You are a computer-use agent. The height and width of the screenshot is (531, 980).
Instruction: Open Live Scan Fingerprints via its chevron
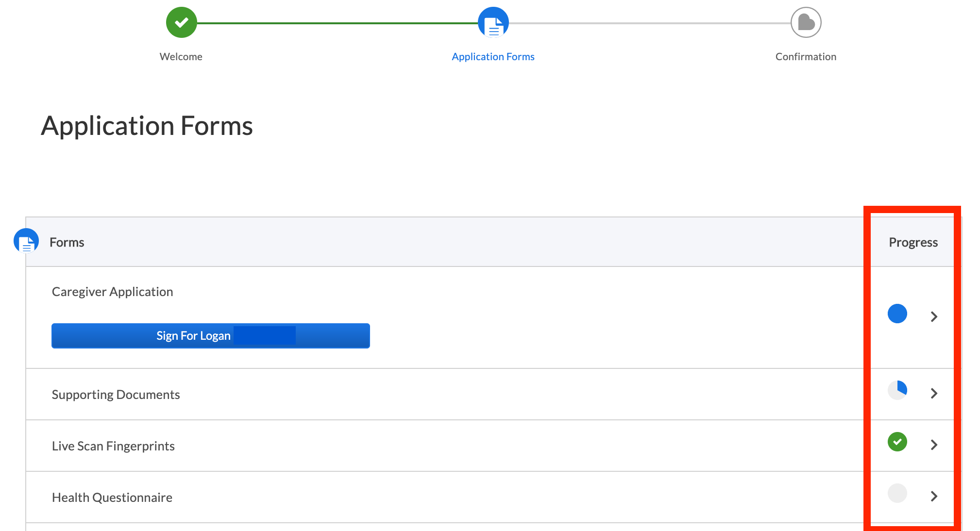point(934,445)
